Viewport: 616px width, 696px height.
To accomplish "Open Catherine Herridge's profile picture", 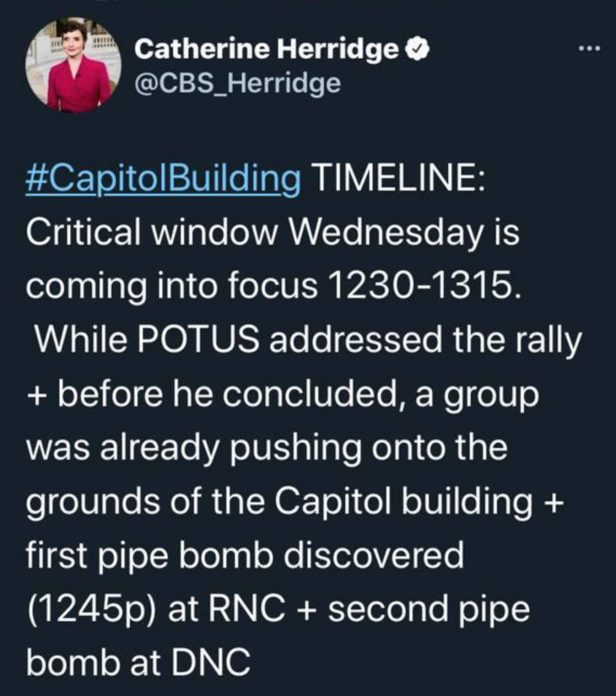I will pos(73,65).
